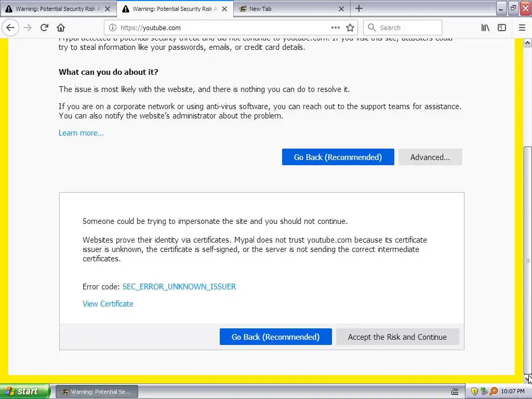Click the Advanced... button
Image resolution: width=532 pixels, height=399 pixels.
pos(430,157)
